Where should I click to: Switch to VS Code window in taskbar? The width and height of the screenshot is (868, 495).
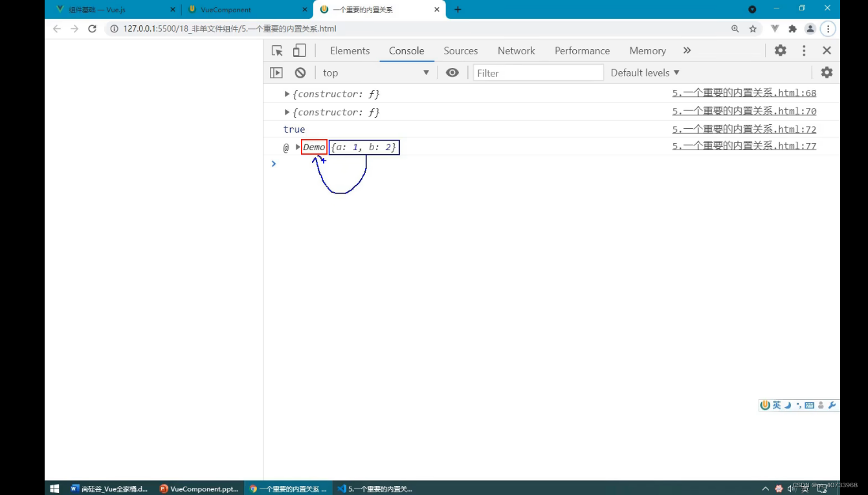click(x=375, y=489)
